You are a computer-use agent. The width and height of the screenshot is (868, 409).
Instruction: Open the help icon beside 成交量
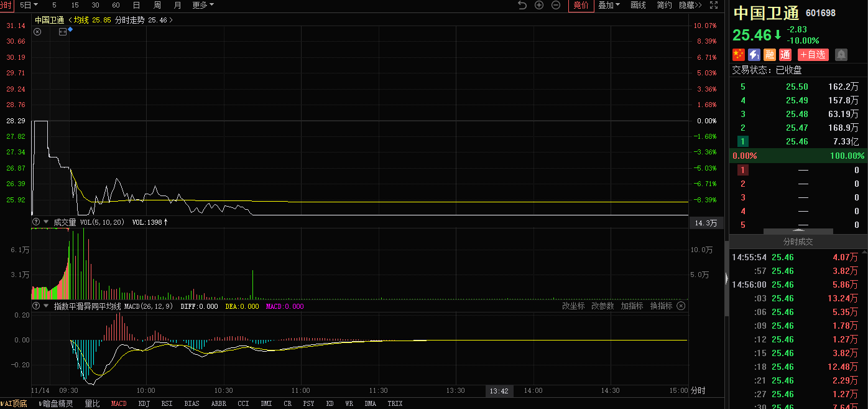36,222
